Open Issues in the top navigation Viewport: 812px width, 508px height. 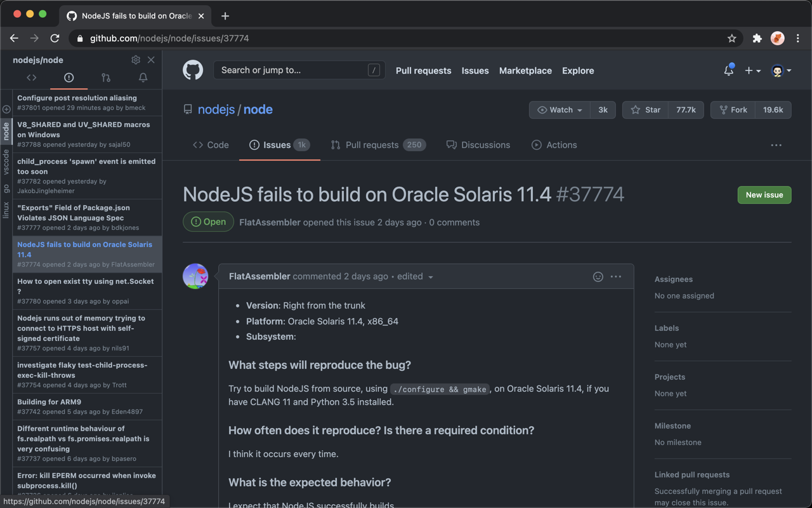tap(475, 70)
